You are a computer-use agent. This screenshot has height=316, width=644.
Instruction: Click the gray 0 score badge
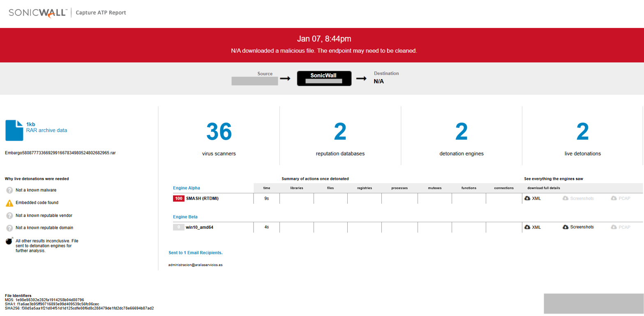coord(178,227)
